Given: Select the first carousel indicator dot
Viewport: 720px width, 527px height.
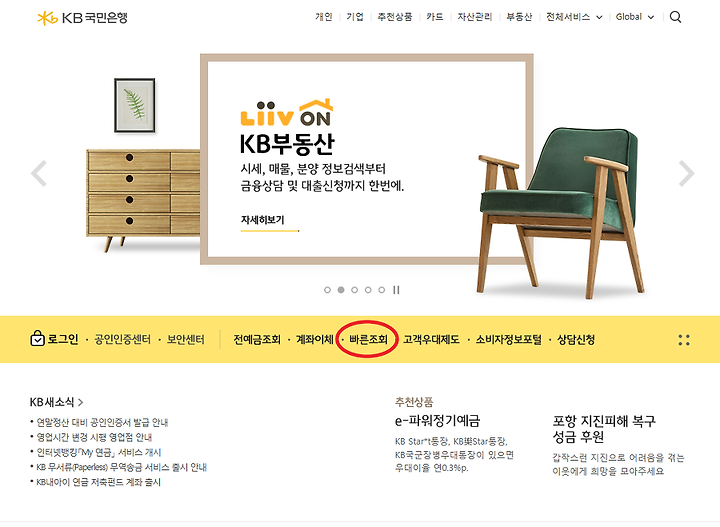Looking at the screenshot, I should [327, 290].
